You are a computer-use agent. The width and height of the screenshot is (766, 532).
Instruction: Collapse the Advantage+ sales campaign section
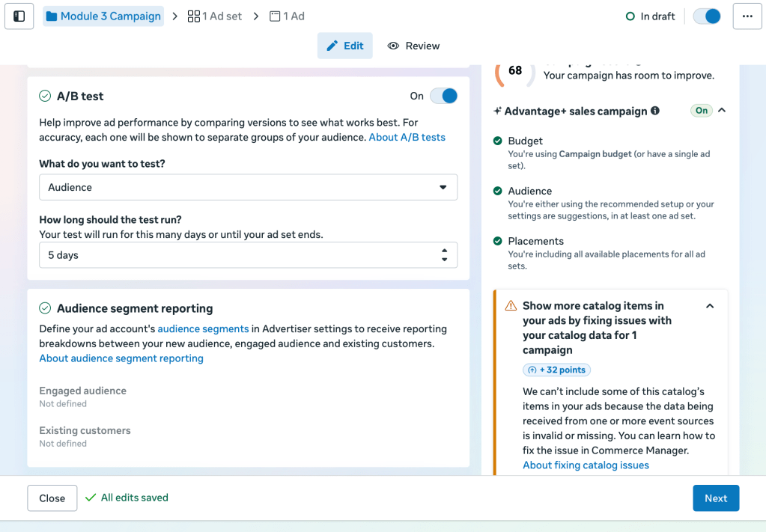[x=722, y=111]
